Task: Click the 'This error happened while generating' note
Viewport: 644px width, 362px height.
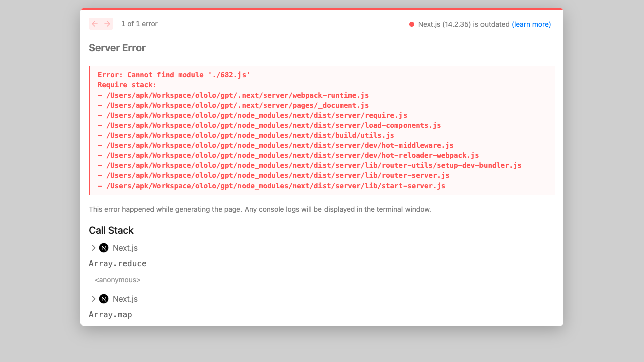Action: 260,209
